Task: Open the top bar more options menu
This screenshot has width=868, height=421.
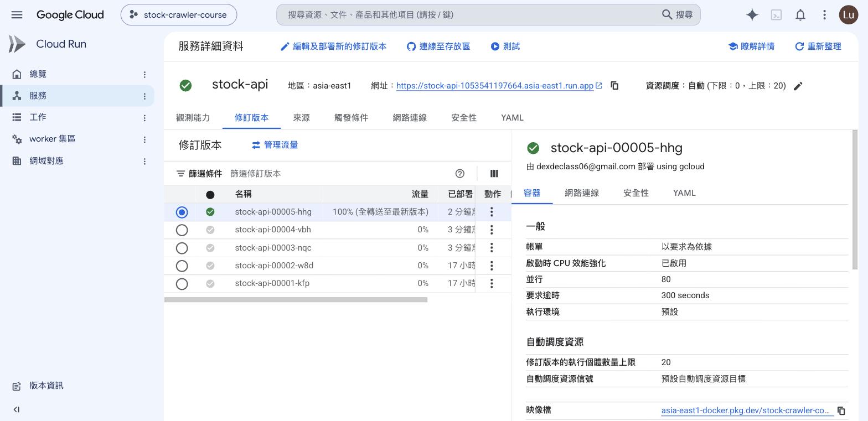Action: click(x=824, y=15)
